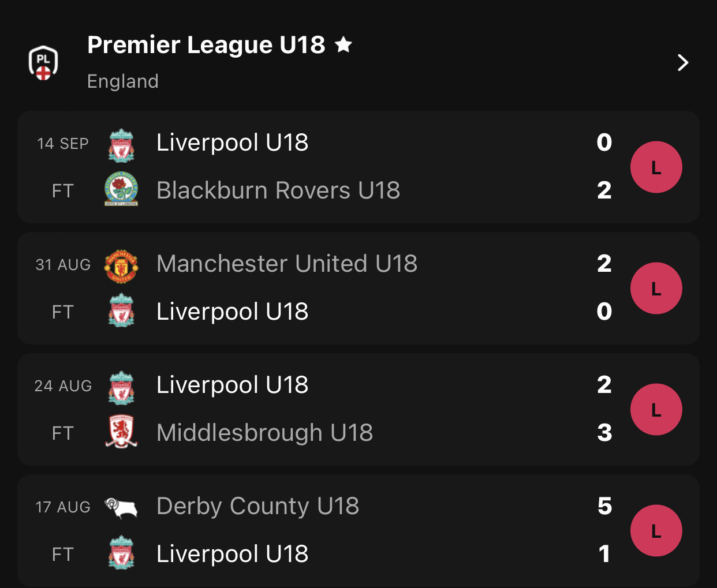The image size is (717, 588).
Task: Open the Manchester United U18 team name
Action: pyautogui.click(x=287, y=264)
